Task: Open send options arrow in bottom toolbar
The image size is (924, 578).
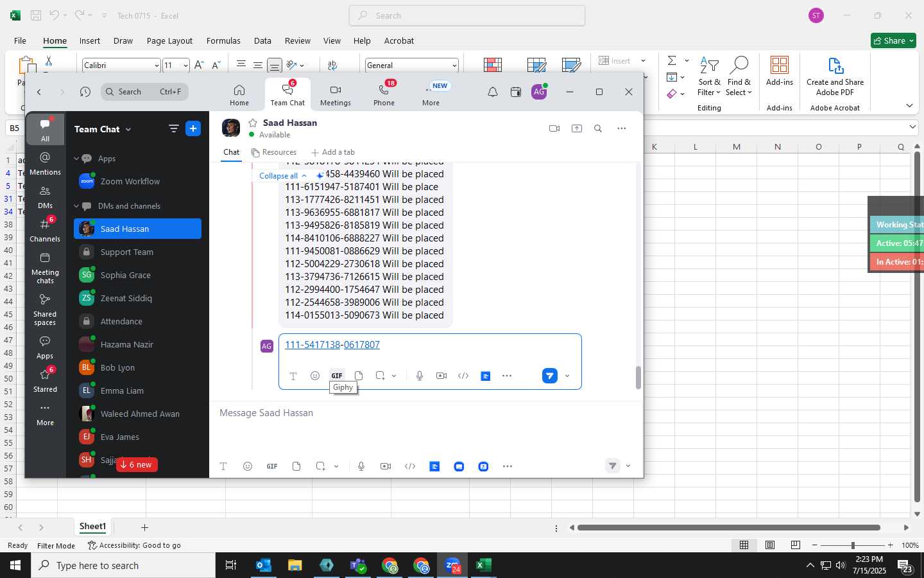Action: coord(628,466)
